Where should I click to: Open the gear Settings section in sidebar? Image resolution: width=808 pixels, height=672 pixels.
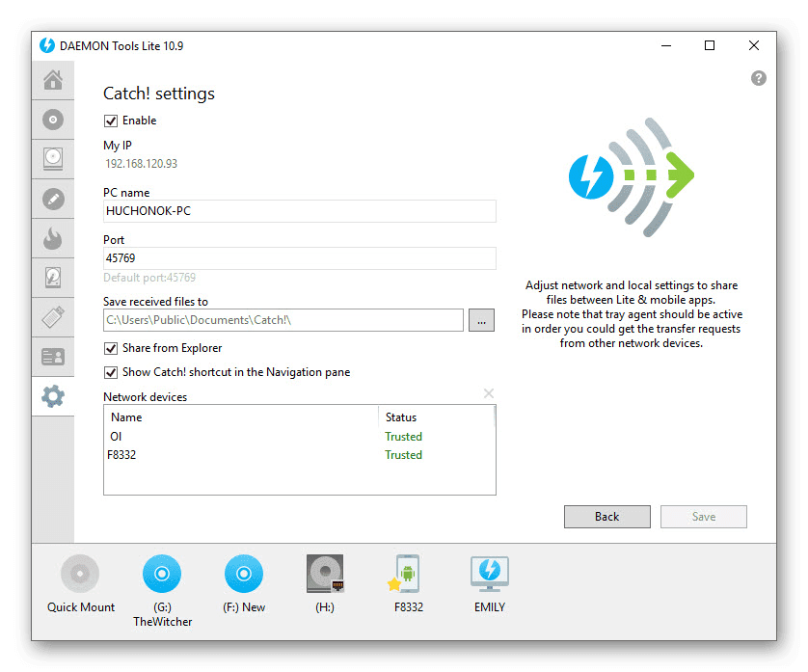(53, 396)
